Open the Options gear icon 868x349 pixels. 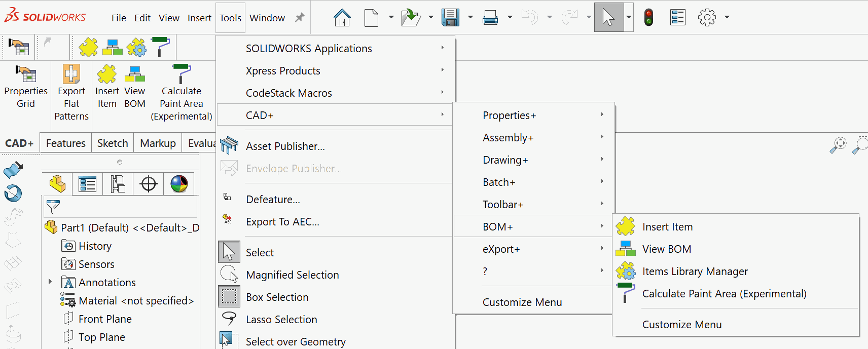click(x=707, y=18)
